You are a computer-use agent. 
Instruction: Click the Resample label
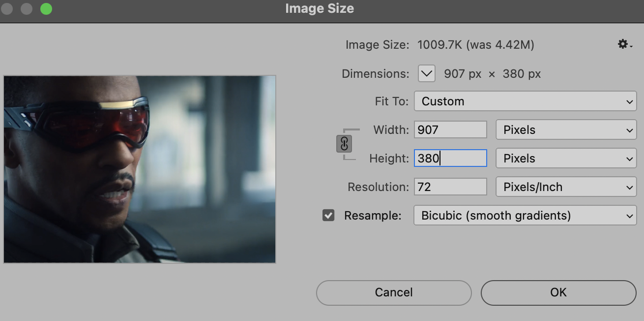click(x=373, y=216)
